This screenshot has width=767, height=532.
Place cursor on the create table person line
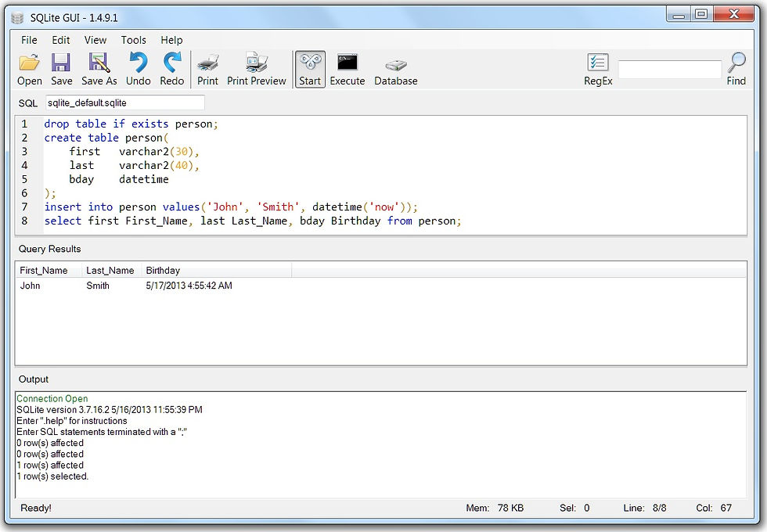tap(106, 138)
